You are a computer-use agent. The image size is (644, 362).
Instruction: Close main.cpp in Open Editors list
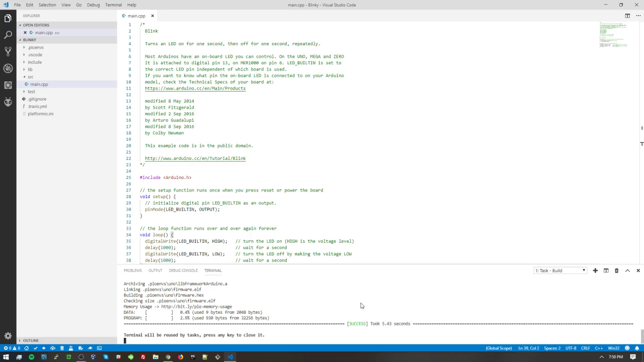25,33
